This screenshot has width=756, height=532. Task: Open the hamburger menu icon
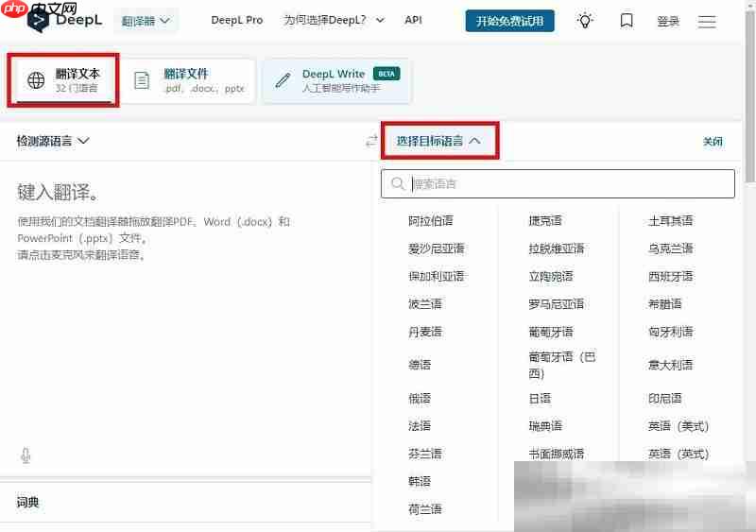[x=707, y=21]
